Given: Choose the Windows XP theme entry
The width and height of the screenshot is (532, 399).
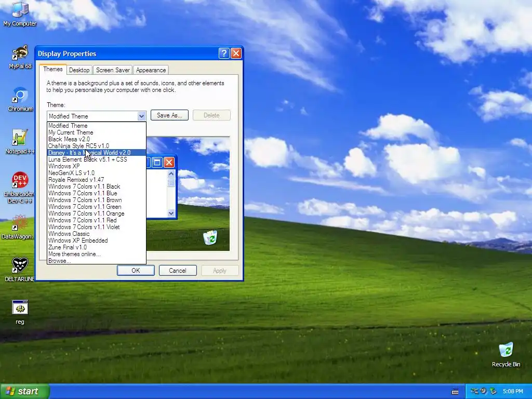Looking at the screenshot, I should tap(96, 166).
